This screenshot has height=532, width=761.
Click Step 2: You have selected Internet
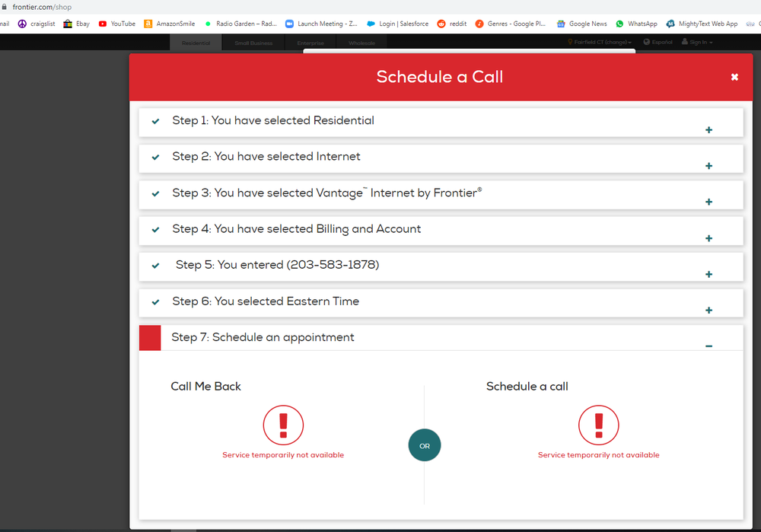266,156
